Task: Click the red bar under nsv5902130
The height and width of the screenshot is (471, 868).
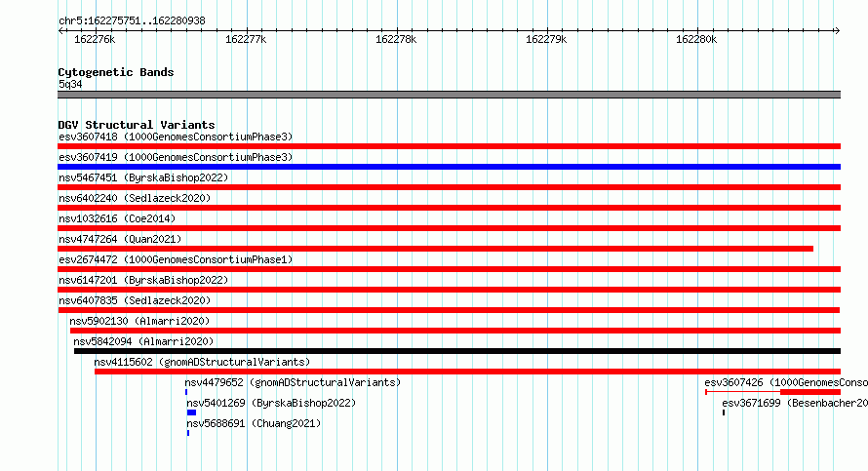Action: 455,331
